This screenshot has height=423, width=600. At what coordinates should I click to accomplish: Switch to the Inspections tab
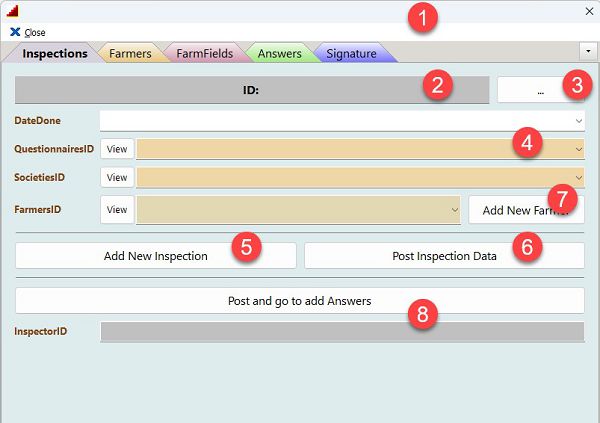pos(54,53)
